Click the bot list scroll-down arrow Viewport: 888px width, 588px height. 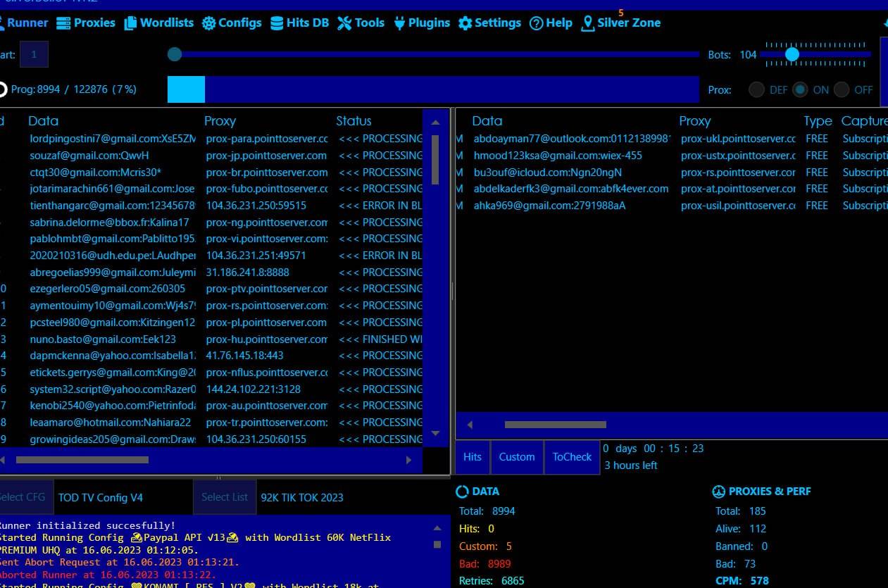pyautogui.click(x=435, y=433)
